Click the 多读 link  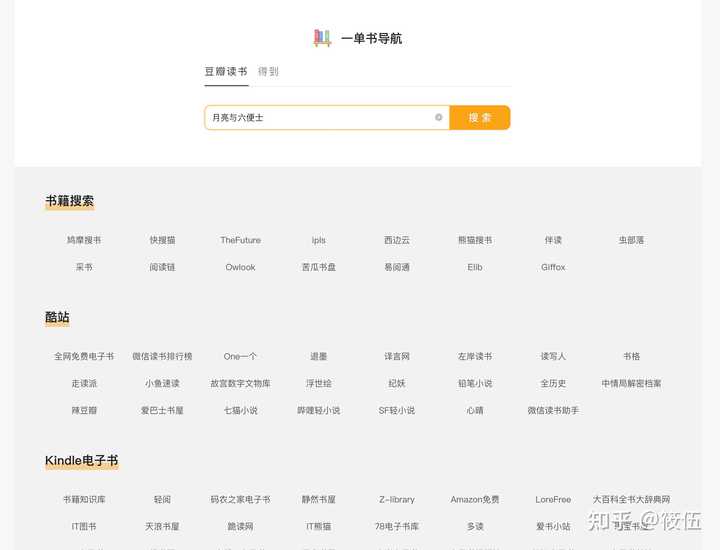click(x=475, y=527)
